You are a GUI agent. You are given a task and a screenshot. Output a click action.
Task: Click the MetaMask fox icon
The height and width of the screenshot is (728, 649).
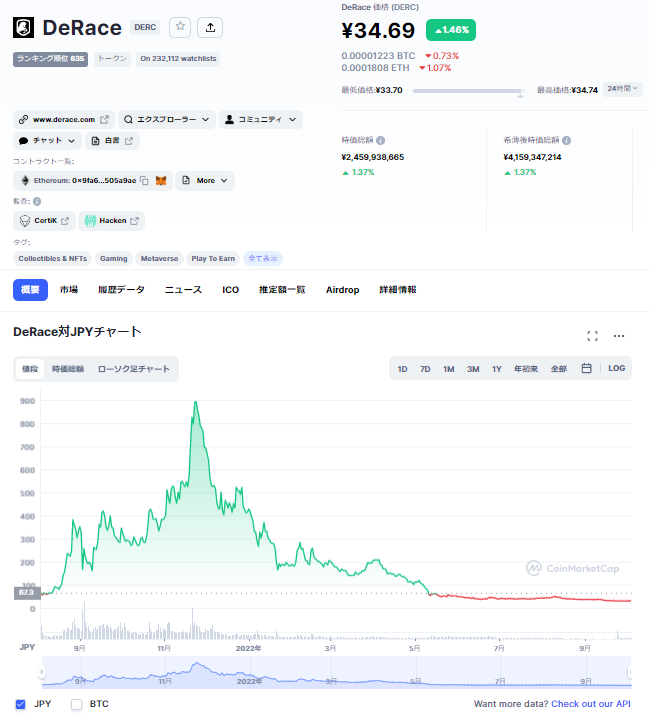[161, 181]
